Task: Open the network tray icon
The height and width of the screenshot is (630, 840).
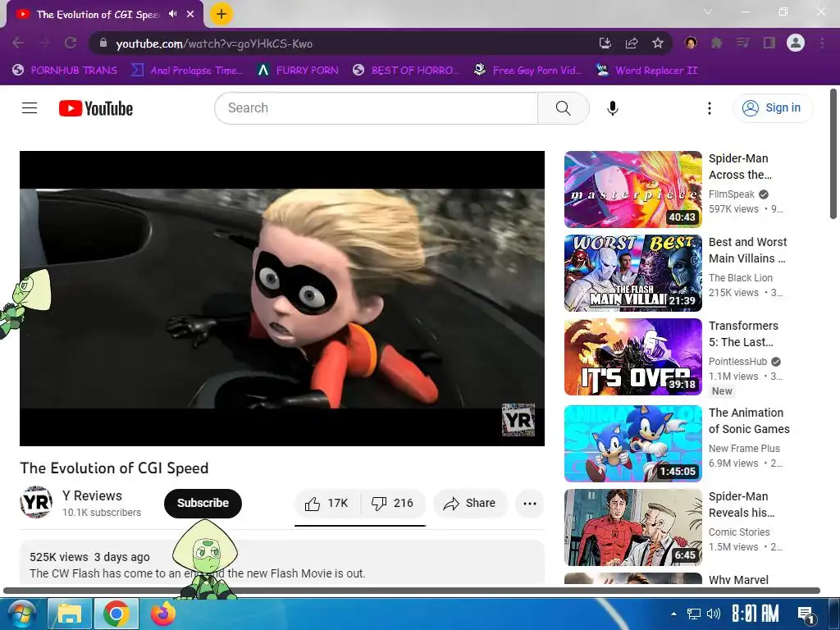Action: tap(694, 614)
